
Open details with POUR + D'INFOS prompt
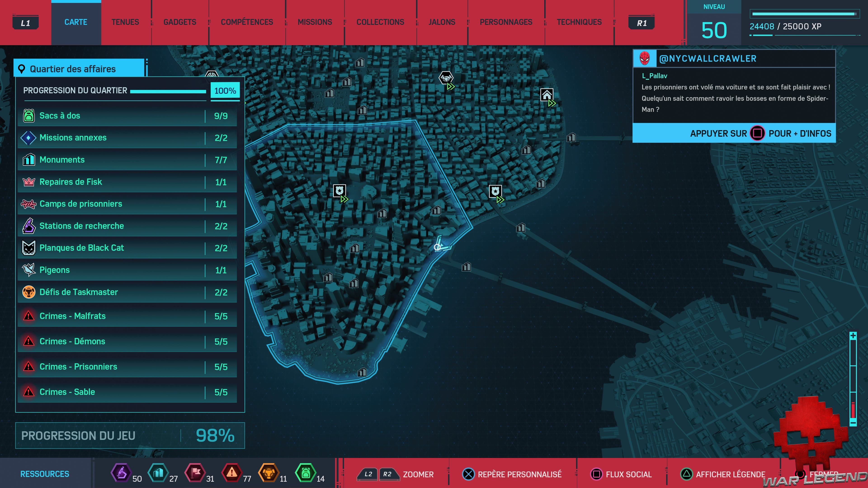(x=734, y=133)
